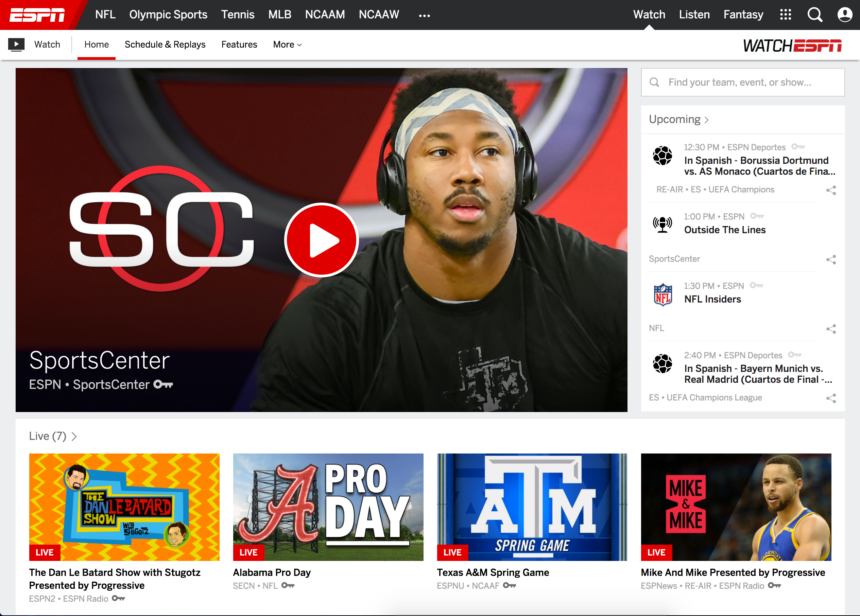Click the Find your team search field

pos(742,82)
